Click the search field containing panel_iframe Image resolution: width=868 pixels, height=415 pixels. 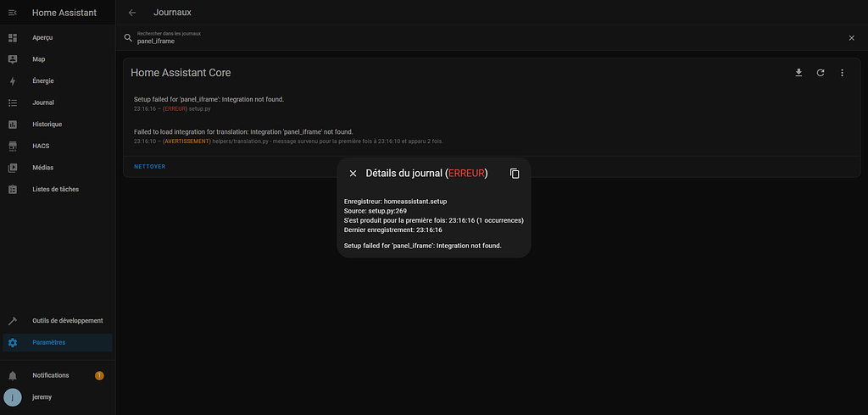click(x=483, y=39)
